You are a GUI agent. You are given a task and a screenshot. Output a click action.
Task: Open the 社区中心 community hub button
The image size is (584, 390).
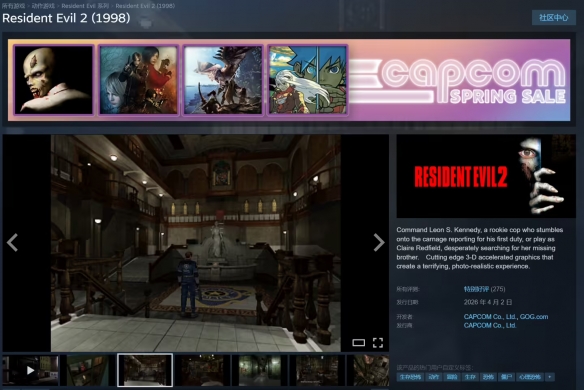click(x=553, y=18)
